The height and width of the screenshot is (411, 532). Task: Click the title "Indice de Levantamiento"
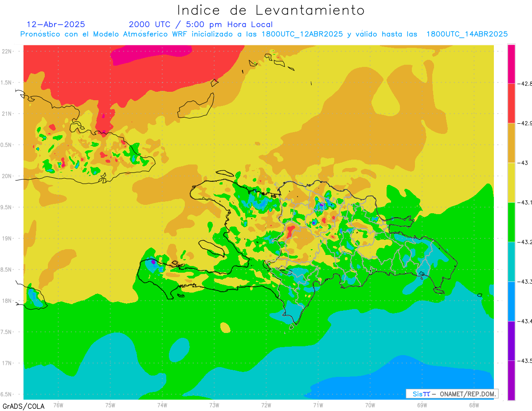[x=271, y=10]
